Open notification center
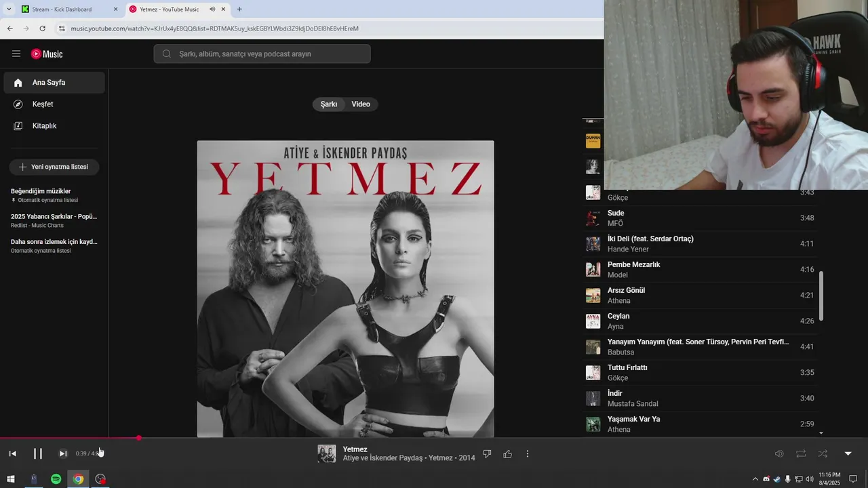 coord(854,479)
